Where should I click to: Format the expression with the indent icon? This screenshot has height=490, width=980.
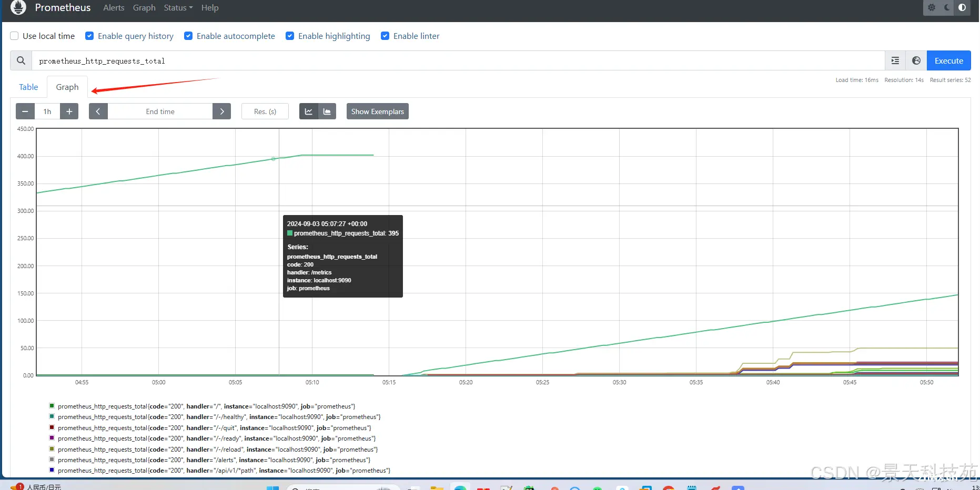coord(895,60)
